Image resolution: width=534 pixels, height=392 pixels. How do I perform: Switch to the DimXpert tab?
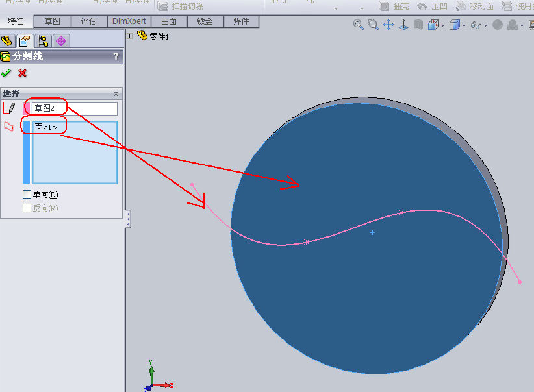[129, 21]
